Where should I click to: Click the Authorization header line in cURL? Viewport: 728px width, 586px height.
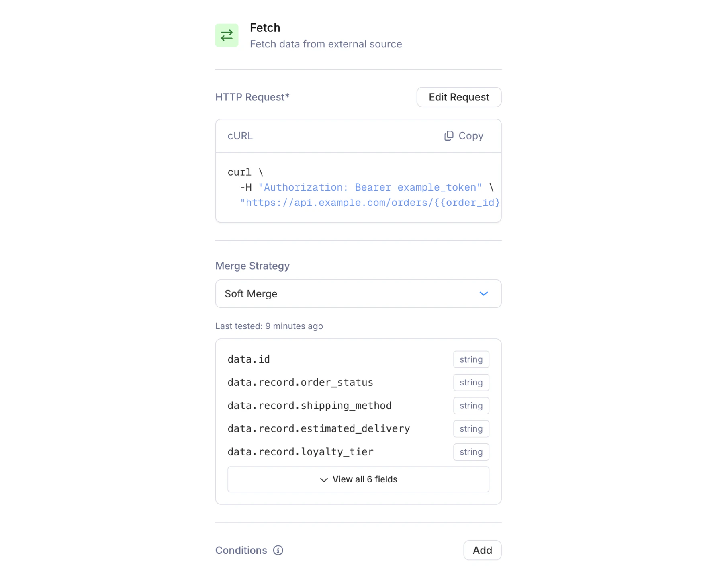tap(370, 187)
